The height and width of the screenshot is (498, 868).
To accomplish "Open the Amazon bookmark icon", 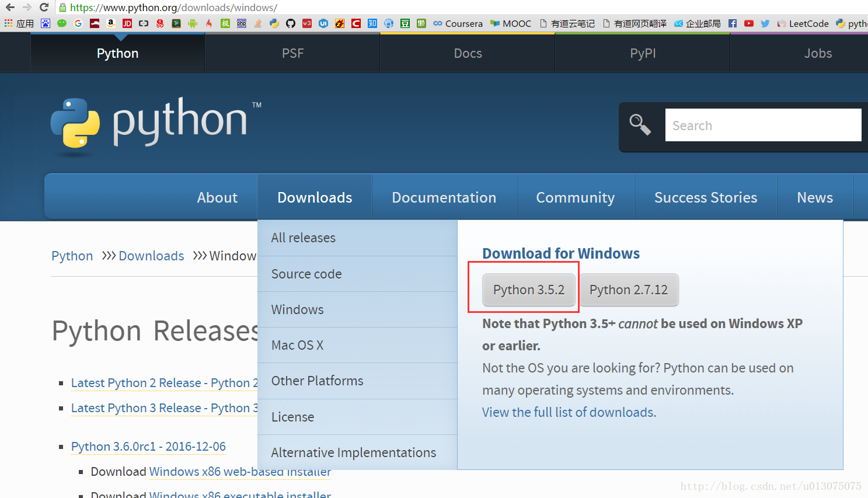I will [110, 23].
